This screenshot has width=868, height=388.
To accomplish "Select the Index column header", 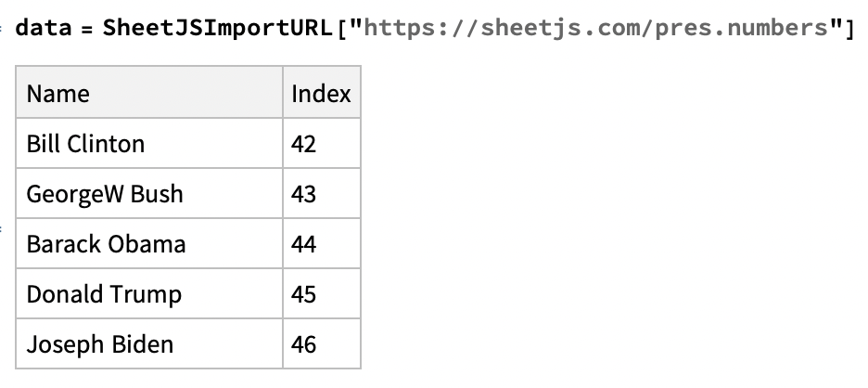I will click(321, 93).
